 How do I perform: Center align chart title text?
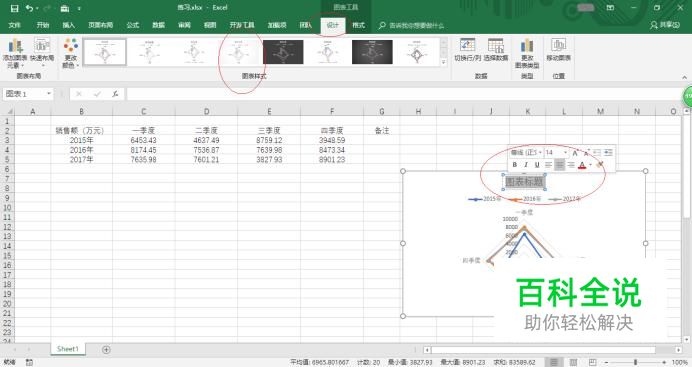560,165
